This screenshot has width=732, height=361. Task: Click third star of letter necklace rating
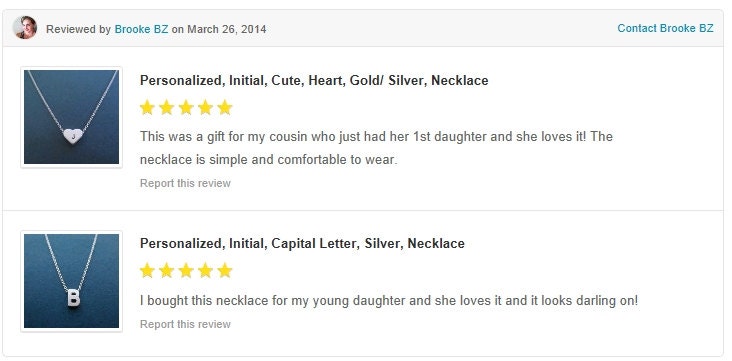186,270
